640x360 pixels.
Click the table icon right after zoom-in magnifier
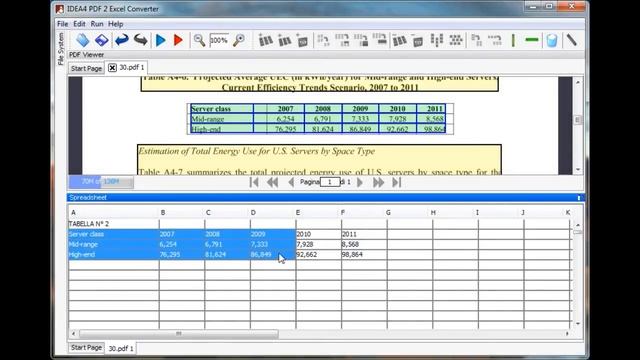[266, 40]
